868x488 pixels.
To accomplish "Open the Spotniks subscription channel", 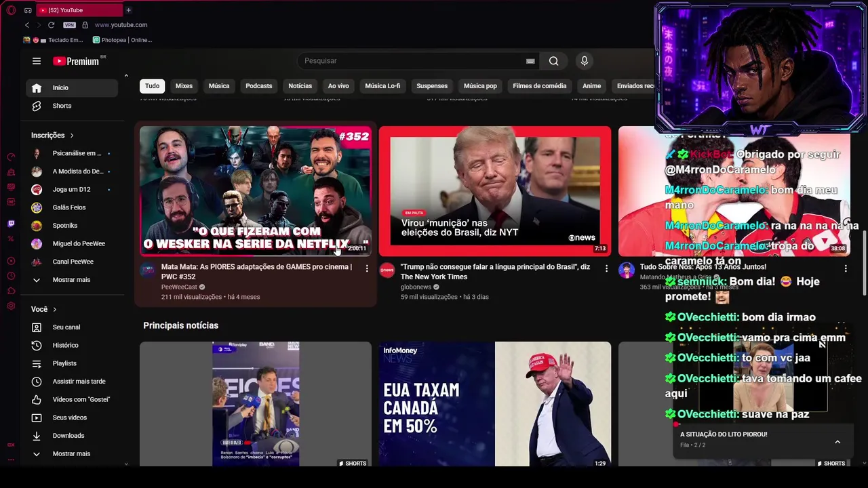I will (x=71, y=226).
